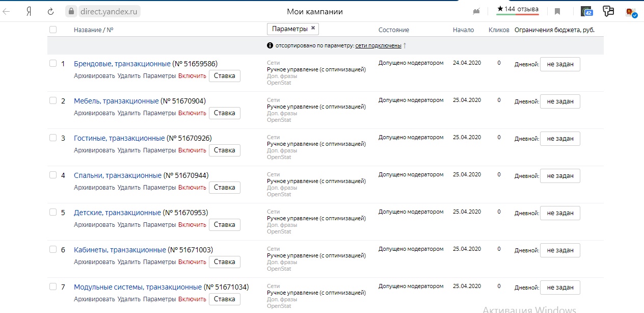Open Модульные системы, транзакционные campaign
This screenshot has height=313, width=644.
point(138,287)
